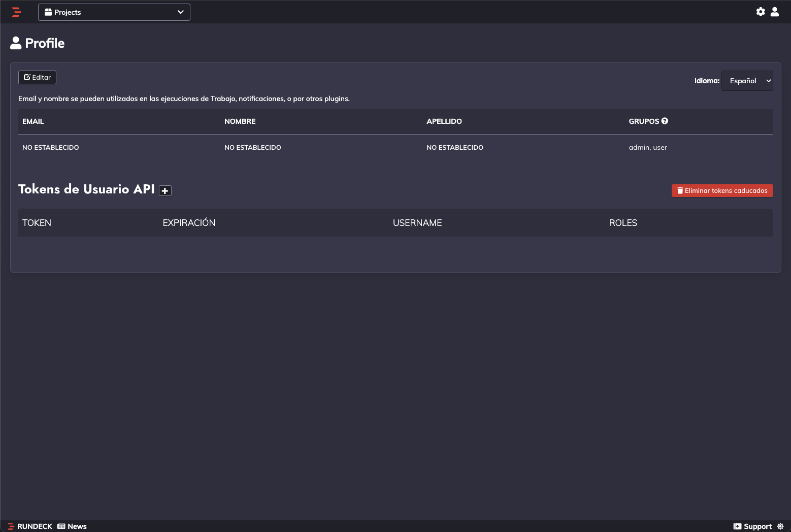Select the USERNAME column header
Screen dimensions: 791x532
pos(417,223)
